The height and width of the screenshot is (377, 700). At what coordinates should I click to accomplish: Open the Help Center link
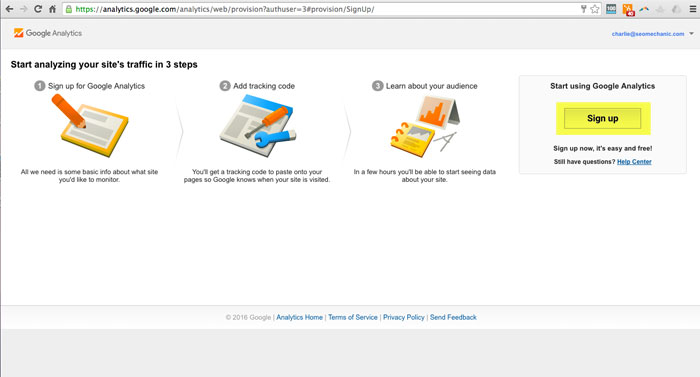[634, 162]
